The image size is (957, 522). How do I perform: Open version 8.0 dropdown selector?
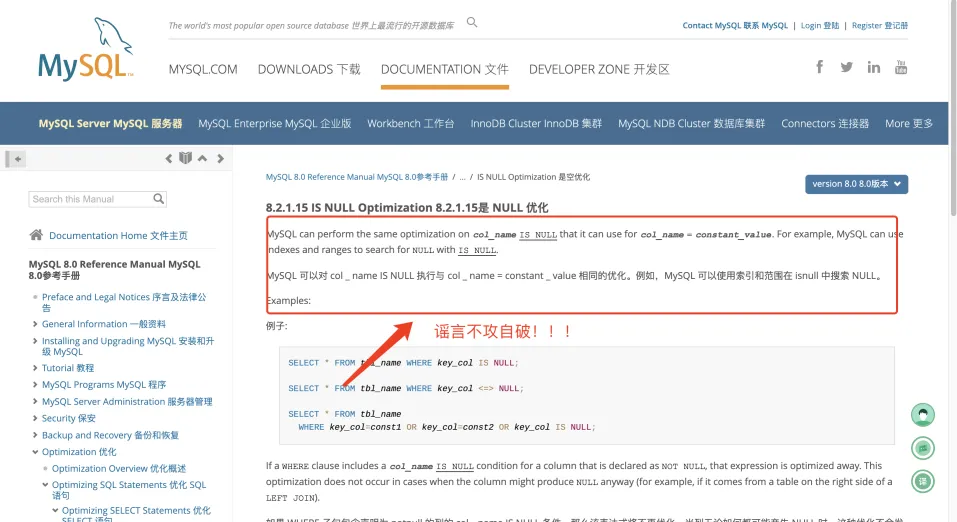click(x=856, y=184)
